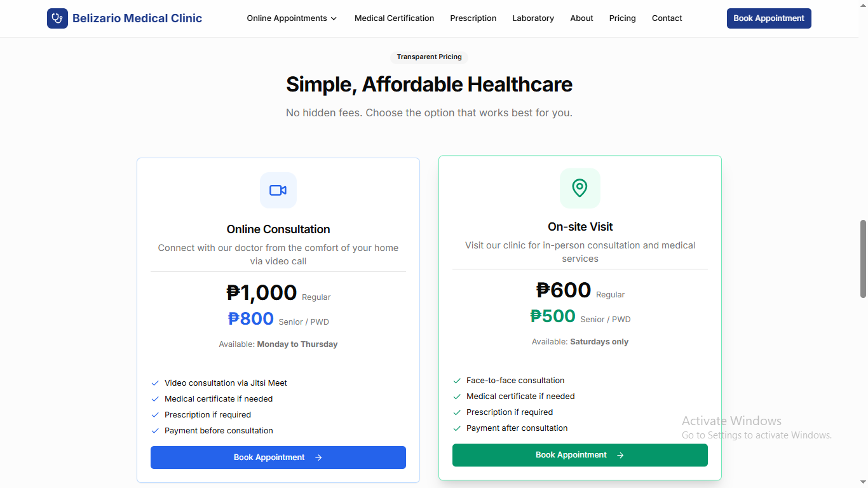Click the Belizario Medical Clinic title link
The image size is (868, 488).
tap(137, 18)
